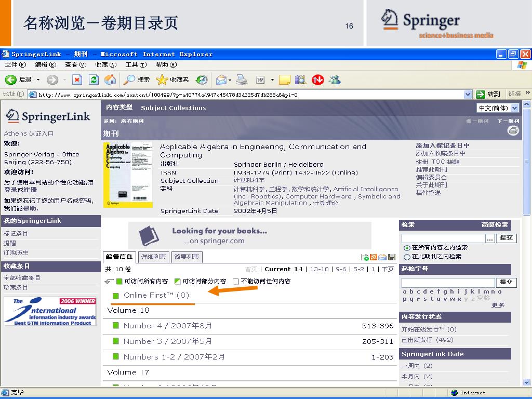This screenshot has height=399, width=532.
Task: Click the add-to-list icon beside the RSS icon
Action: coord(365,257)
